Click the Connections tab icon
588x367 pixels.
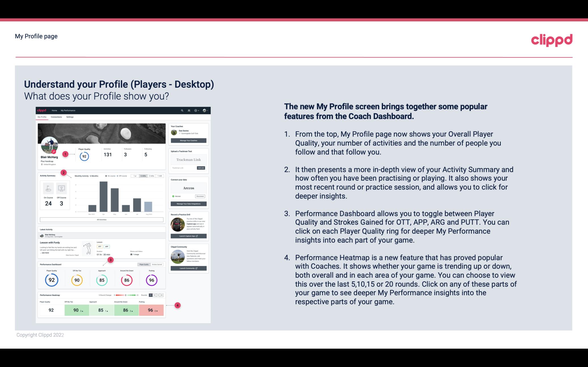(56, 117)
